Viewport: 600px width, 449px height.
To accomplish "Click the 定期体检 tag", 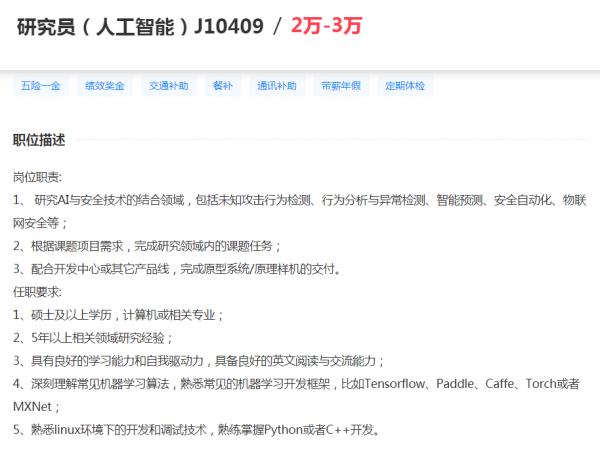I will (405, 86).
